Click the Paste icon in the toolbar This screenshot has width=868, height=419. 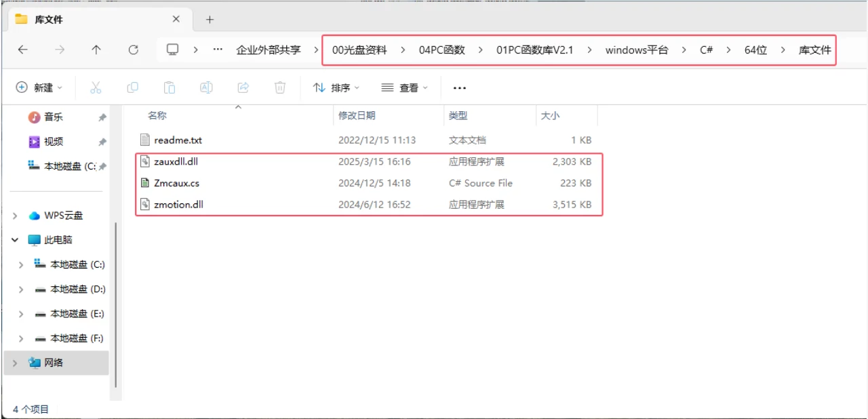click(x=169, y=87)
